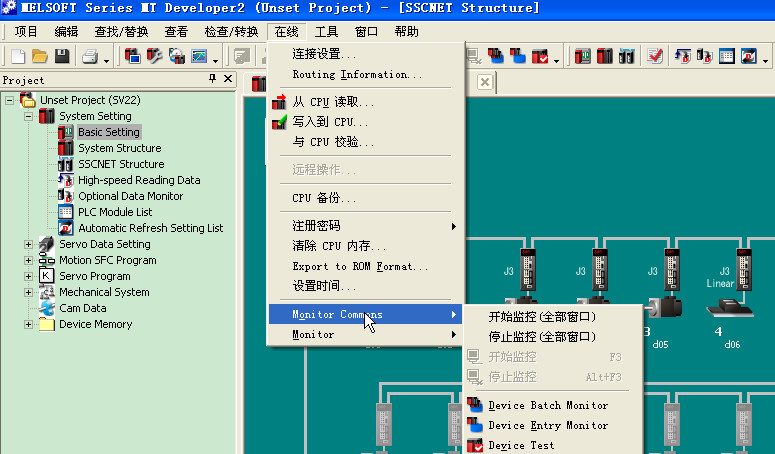The width and height of the screenshot is (775, 454).
Task: Launch Device Entry Monitor
Action: point(547,426)
